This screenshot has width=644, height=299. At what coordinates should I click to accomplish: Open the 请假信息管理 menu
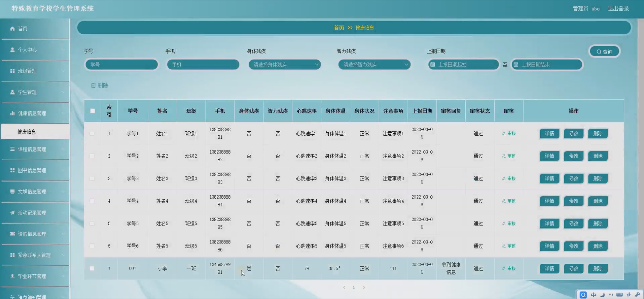click(35, 234)
